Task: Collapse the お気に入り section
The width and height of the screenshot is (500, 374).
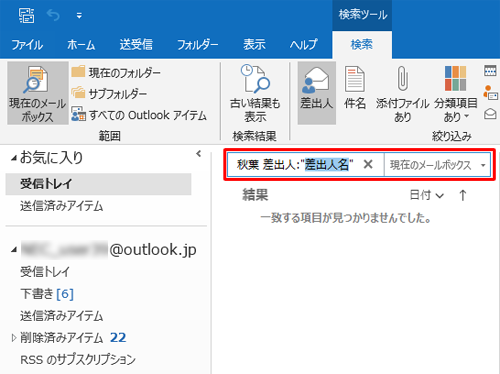Action: click(14, 159)
